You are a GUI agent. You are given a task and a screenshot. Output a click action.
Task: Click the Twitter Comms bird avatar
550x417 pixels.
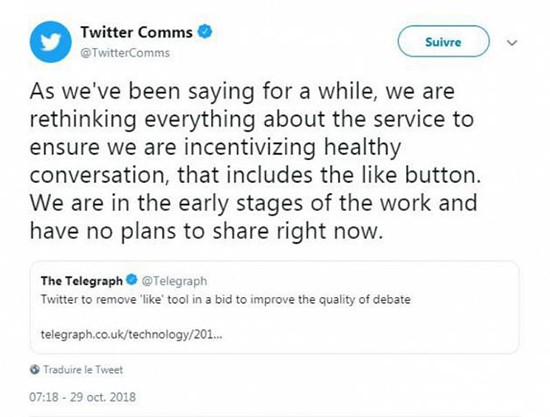click(51, 42)
